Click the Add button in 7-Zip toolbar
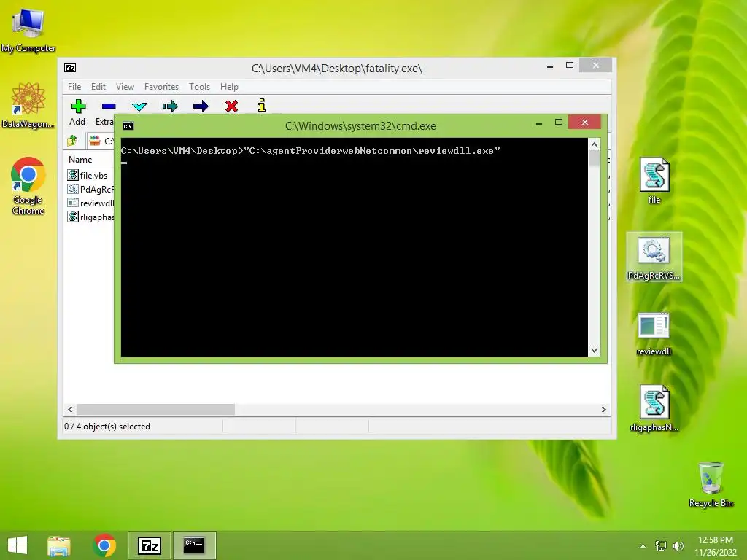This screenshot has width=747, height=560. [x=78, y=113]
